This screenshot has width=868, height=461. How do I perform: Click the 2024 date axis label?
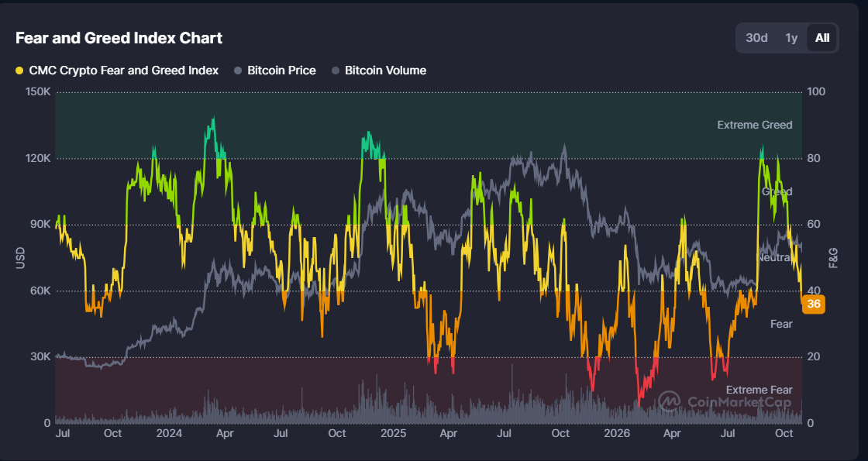pos(169,433)
